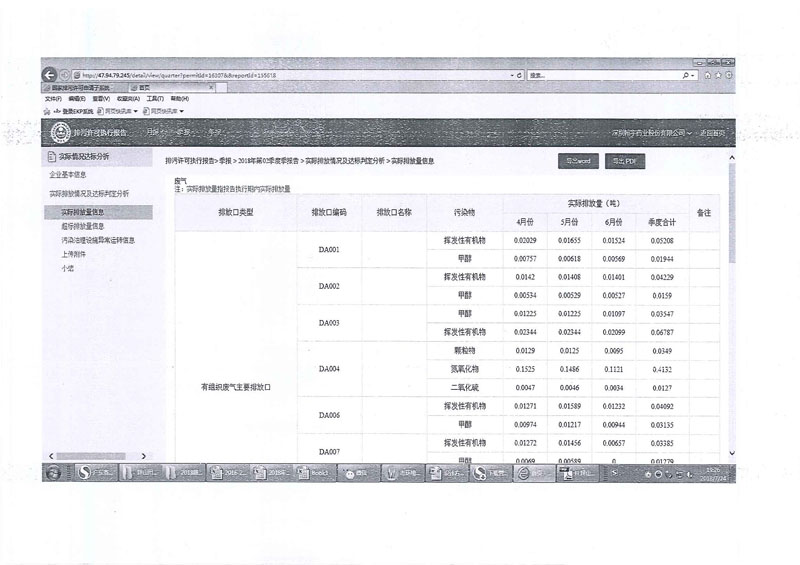Click the 导出PDF export button
Viewport: 800px width, 565px height.
pos(630,160)
